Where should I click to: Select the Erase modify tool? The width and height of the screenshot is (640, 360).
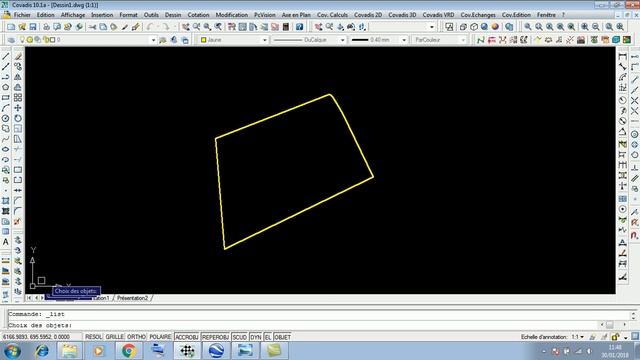18,56
